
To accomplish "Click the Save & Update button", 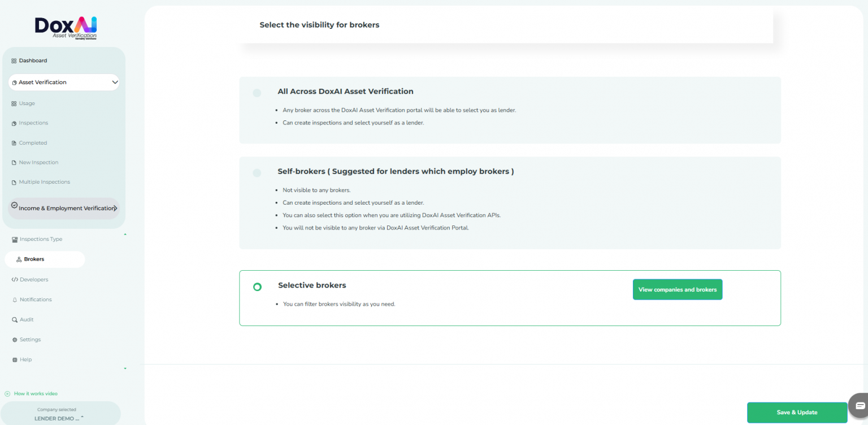I will (x=797, y=412).
